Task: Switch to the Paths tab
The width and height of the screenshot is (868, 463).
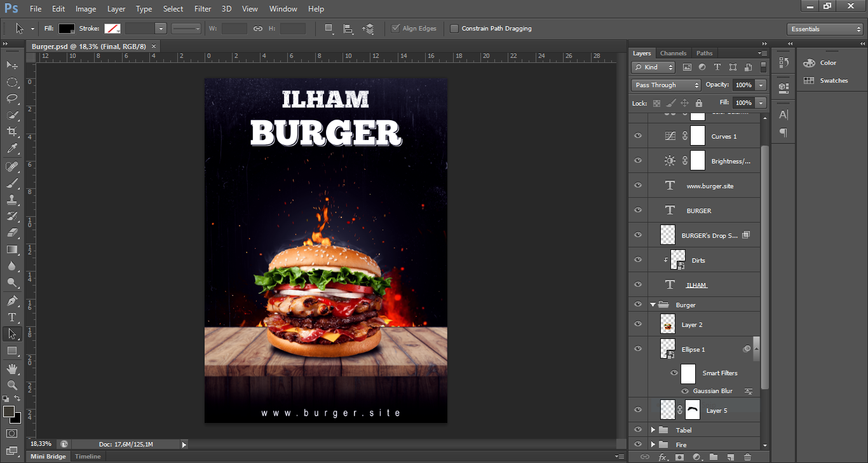Action: pos(704,53)
